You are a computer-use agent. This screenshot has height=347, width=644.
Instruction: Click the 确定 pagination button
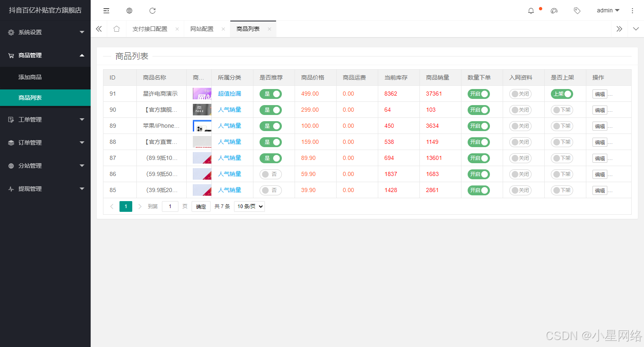(x=201, y=206)
